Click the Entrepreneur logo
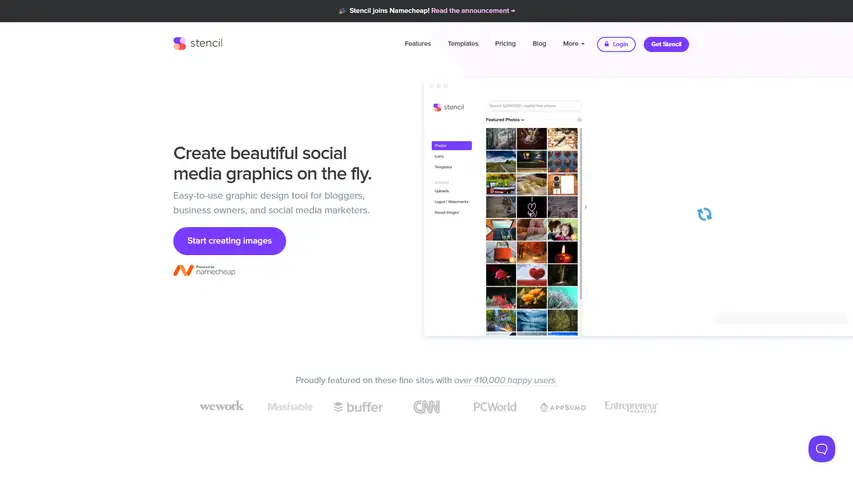Screen dimensions: 853x480 pyautogui.click(x=631, y=407)
